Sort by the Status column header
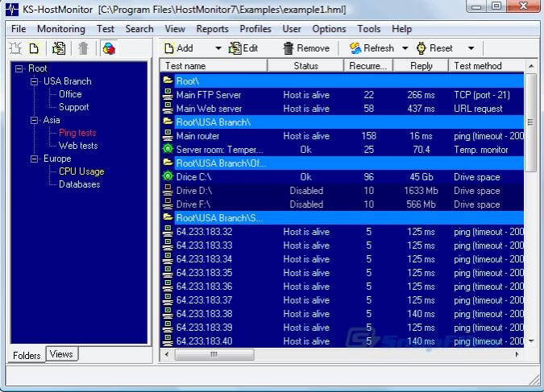The height and width of the screenshot is (392, 544). tap(305, 65)
